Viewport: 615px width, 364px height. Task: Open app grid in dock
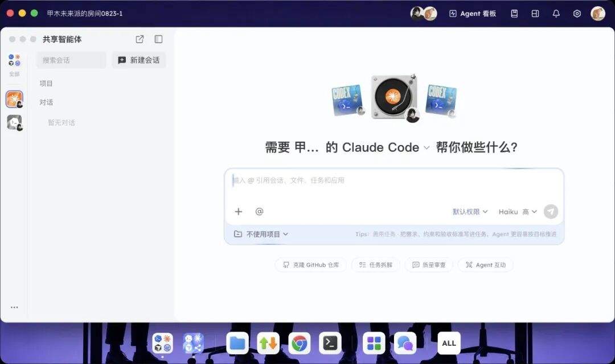coord(374,343)
